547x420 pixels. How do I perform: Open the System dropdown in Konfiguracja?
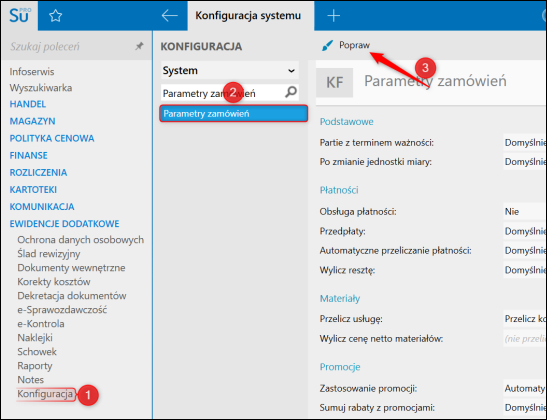coord(230,70)
